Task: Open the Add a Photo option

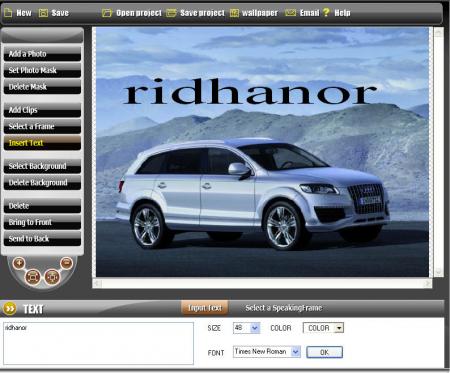Action: (42, 54)
